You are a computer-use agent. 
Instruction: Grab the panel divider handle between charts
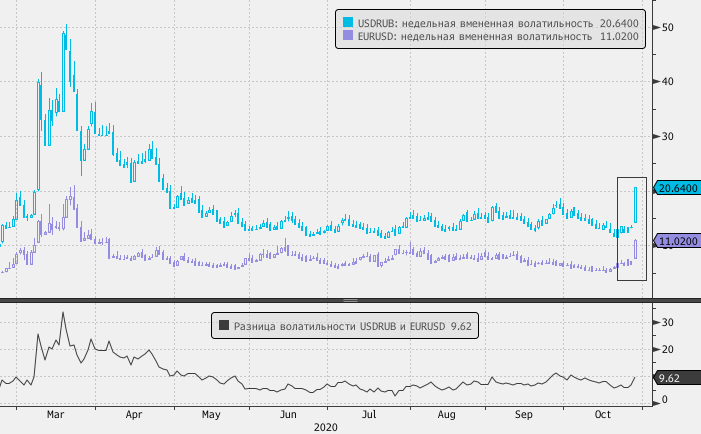coord(350,299)
